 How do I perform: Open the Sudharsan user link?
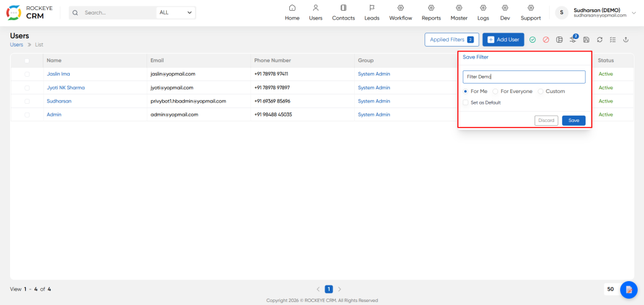[x=59, y=101]
